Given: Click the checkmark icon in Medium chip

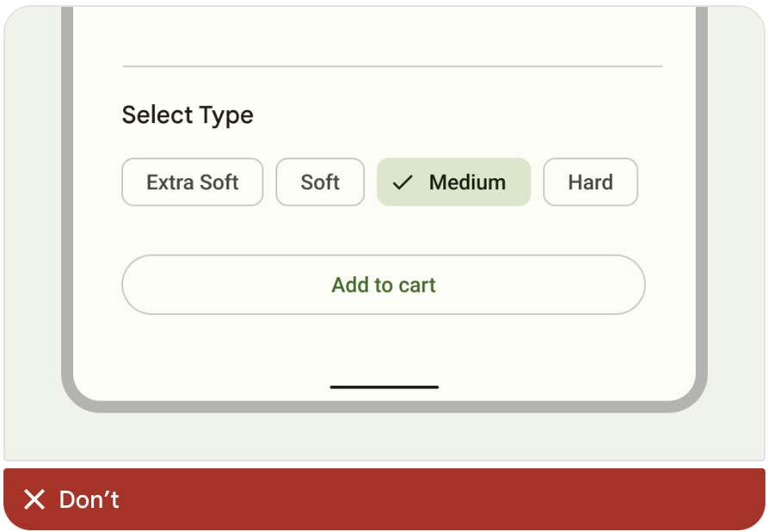Looking at the screenshot, I should click(403, 182).
